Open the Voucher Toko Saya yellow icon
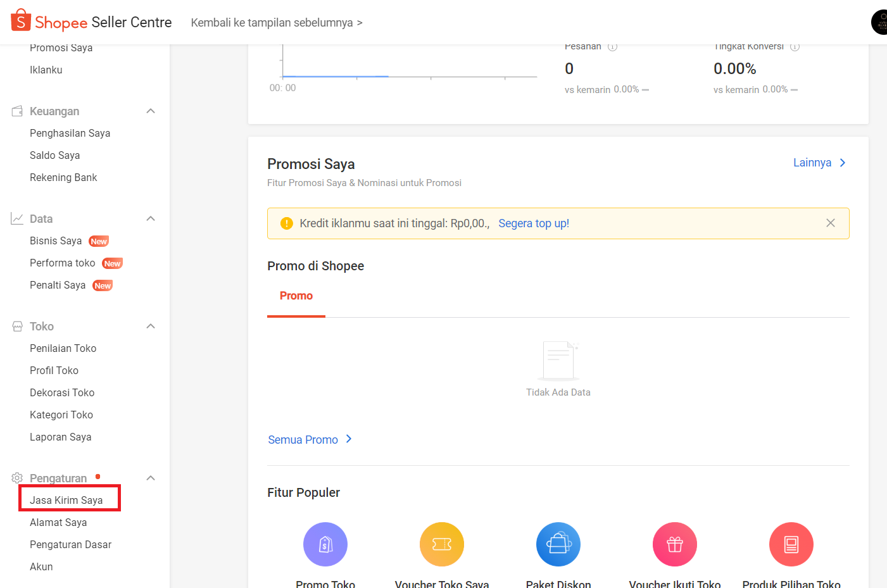Screen dimensions: 887x588 pos(442,544)
